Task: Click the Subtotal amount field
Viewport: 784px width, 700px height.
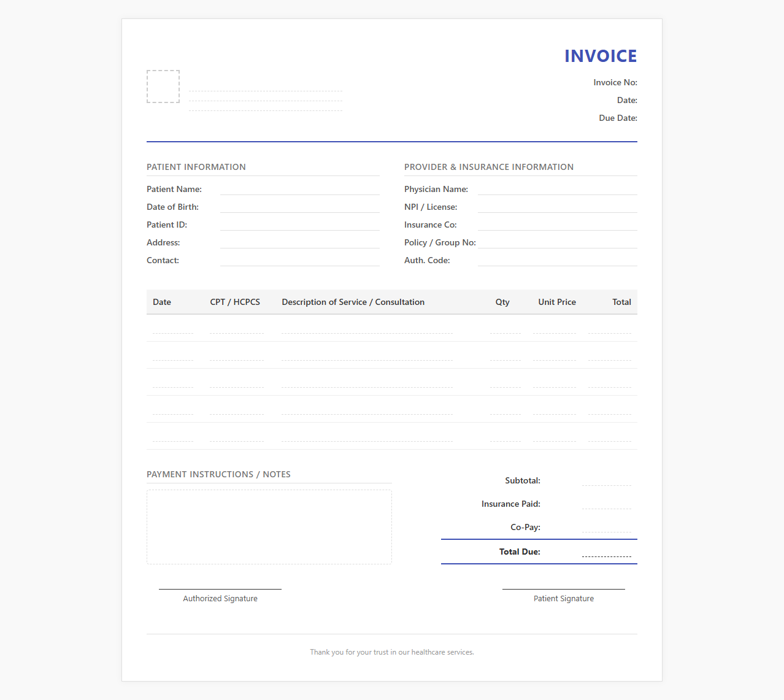Action: point(607,480)
